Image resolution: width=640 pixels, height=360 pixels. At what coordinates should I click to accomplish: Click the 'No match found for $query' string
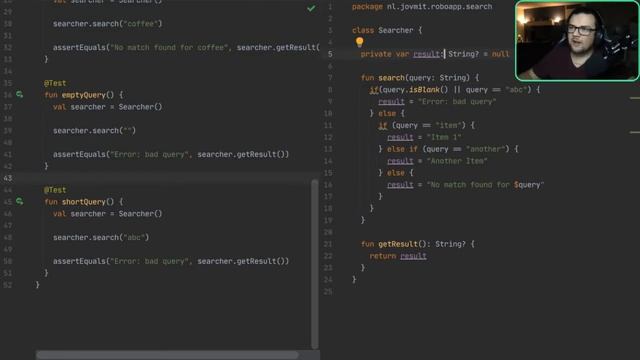485,185
